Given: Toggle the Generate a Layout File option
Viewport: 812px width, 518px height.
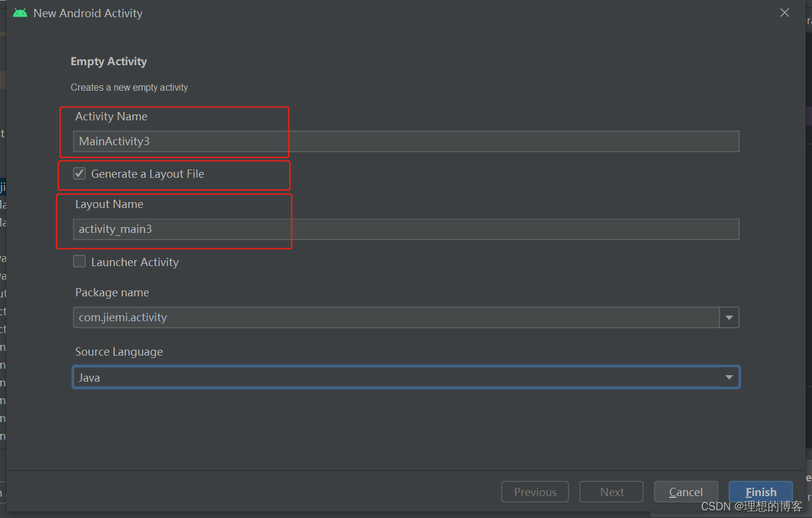Looking at the screenshot, I should (x=79, y=173).
